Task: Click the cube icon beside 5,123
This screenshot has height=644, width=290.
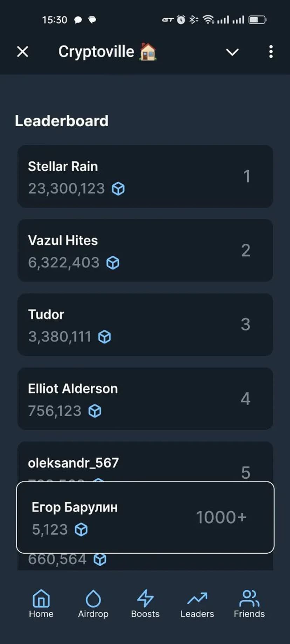Action: point(81,530)
